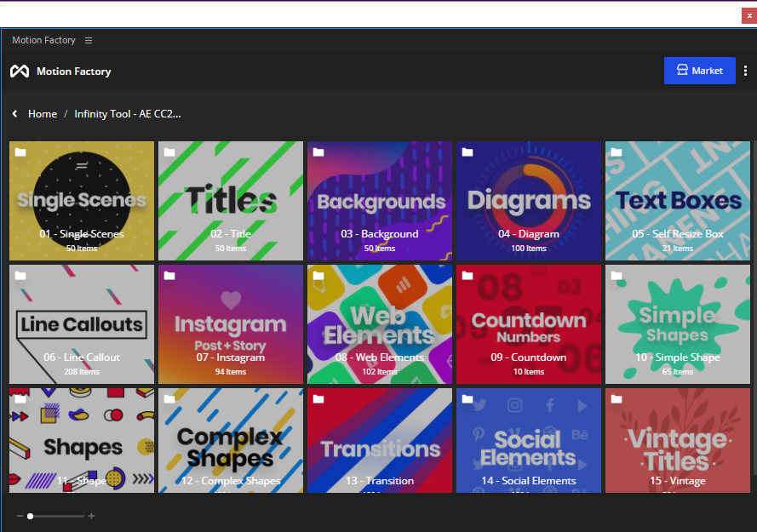The height and width of the screenshot is (532, 757).
Task: Open the 15 - Vintage folder
Action: 678,440
